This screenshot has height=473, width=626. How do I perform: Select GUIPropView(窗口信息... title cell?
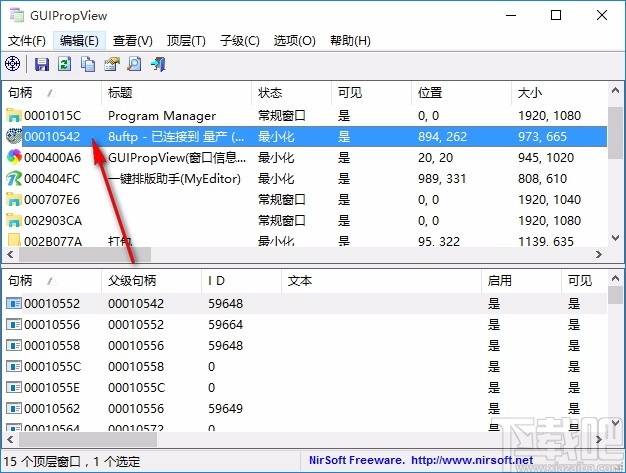177,158
